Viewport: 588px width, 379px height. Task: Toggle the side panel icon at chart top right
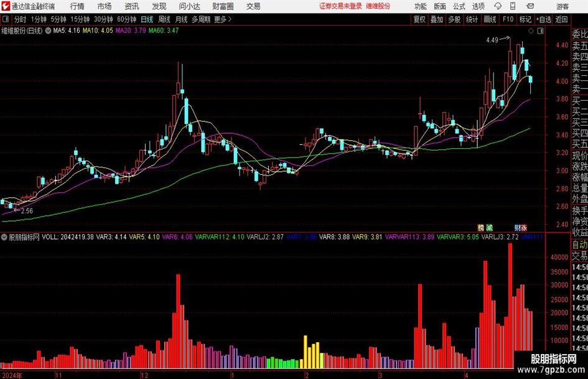tap(540, 31)
